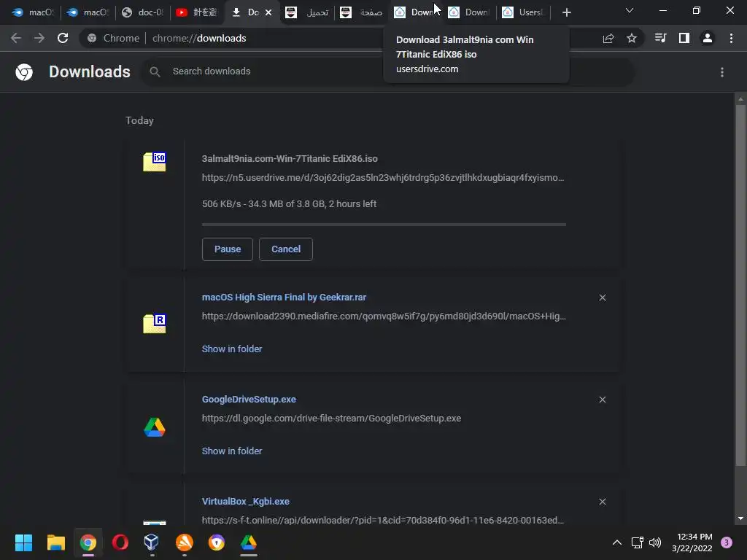Open Chrome's three-dot main menu
This screenshot has height=560, width=747.
731,38
